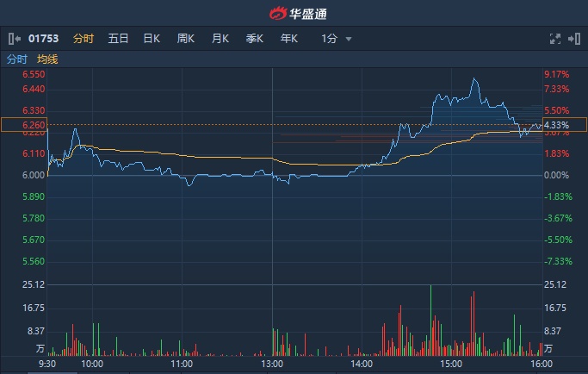
Task: Switch to the 五日 chart tab
Action: tap(118, 39)
